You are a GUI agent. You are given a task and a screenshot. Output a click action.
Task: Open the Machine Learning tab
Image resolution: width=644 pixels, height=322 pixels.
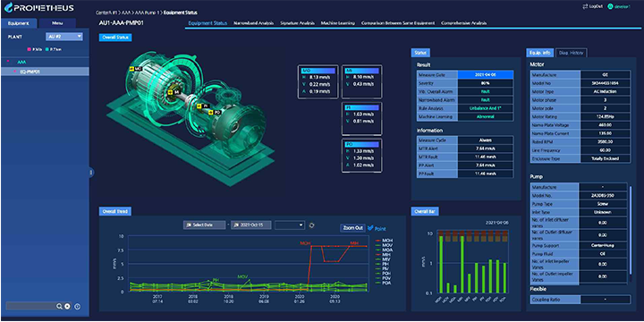coord(337,23)
